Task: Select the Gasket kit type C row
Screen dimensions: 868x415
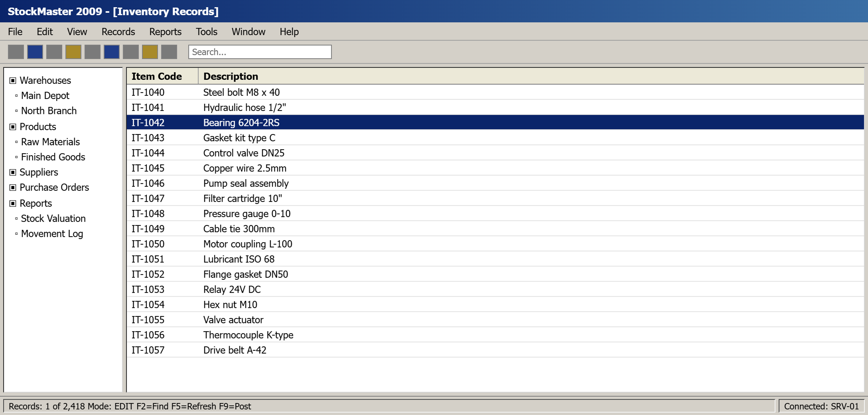Action: [x=495, y=138]
